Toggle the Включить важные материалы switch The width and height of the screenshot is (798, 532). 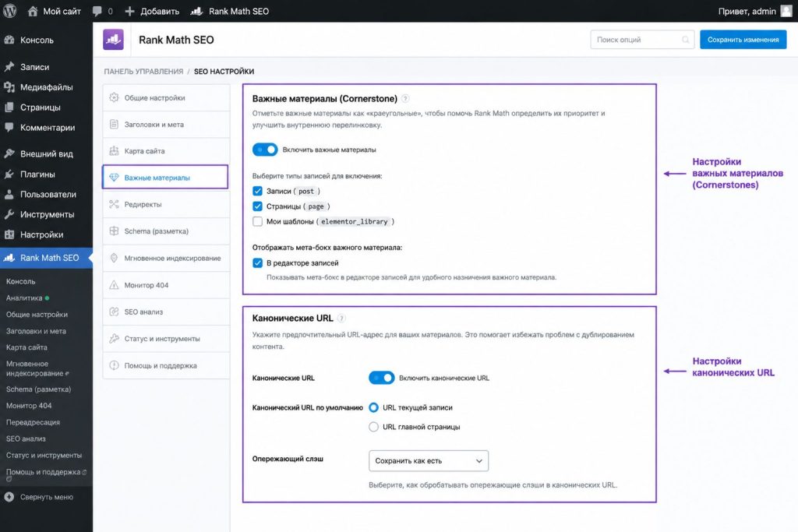click(x=265, y=150)
